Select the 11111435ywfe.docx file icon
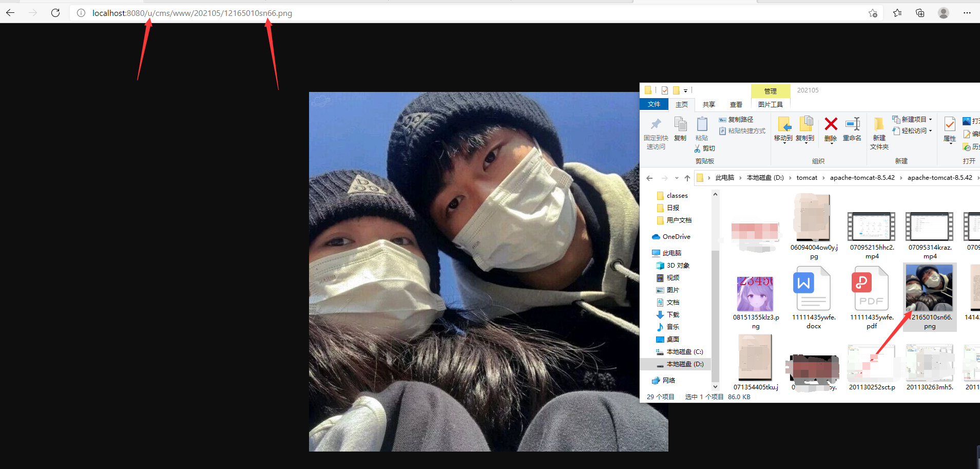Screen dimensions: 980x469 click(813, 288)
